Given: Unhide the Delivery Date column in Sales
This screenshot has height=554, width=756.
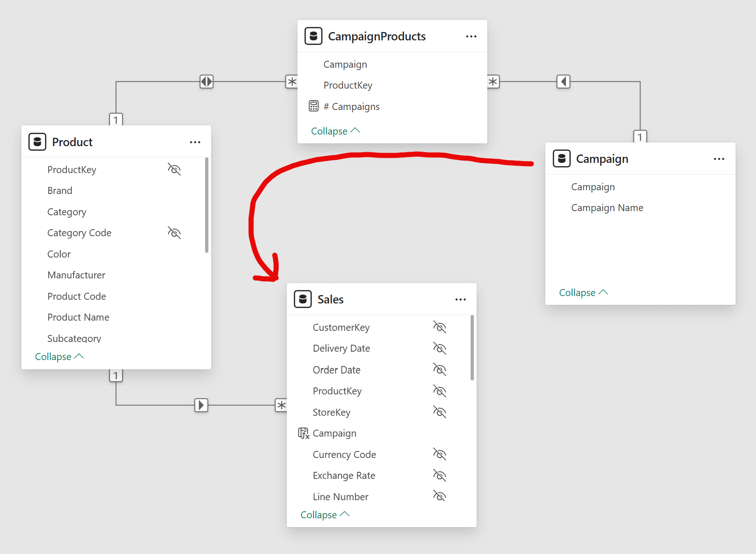Looking at the screenshot, I should pos(439,348).
